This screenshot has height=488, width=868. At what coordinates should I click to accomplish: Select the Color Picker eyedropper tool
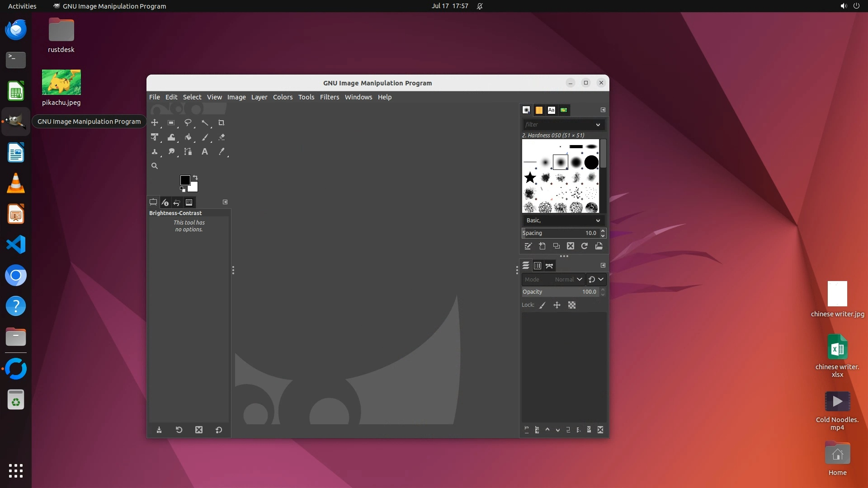pos(222,152)
